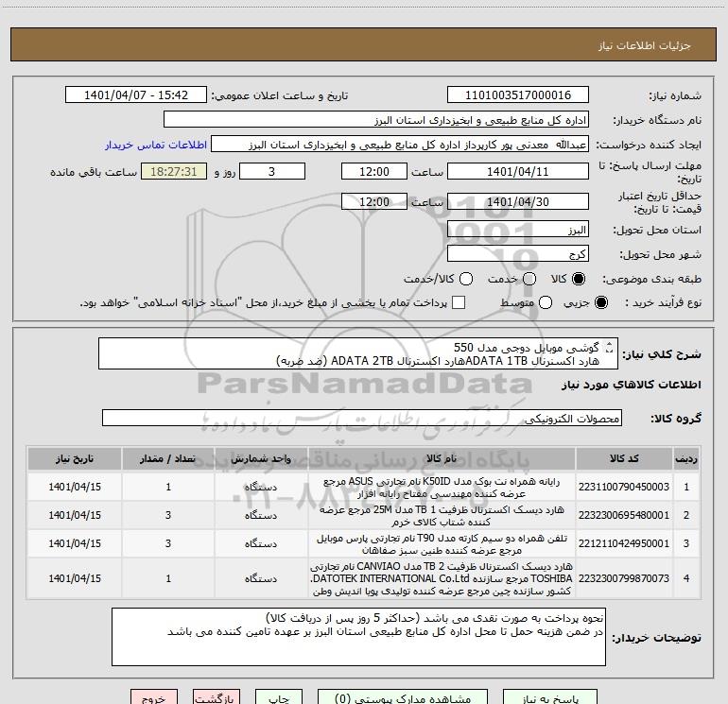Click the description box scroll stepper arrows

[610, 348]
